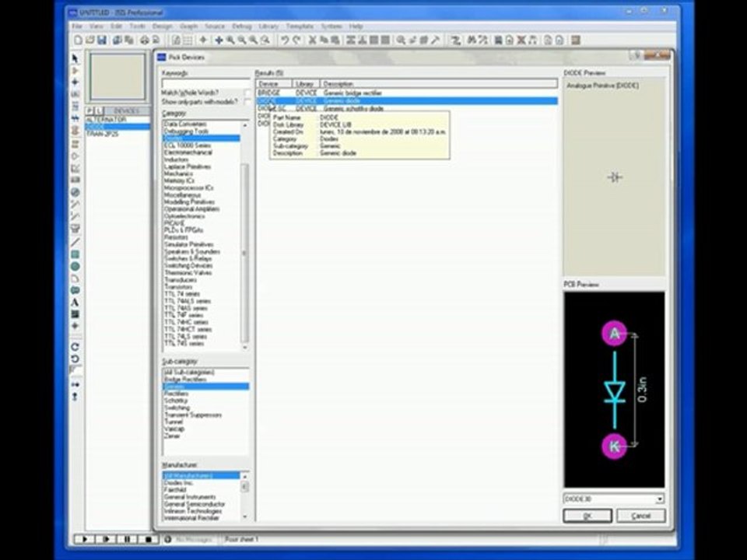The height and width of the screenshot is (560, 747).
Task: Click the Pause simulation button
Action: coord(127,539)
